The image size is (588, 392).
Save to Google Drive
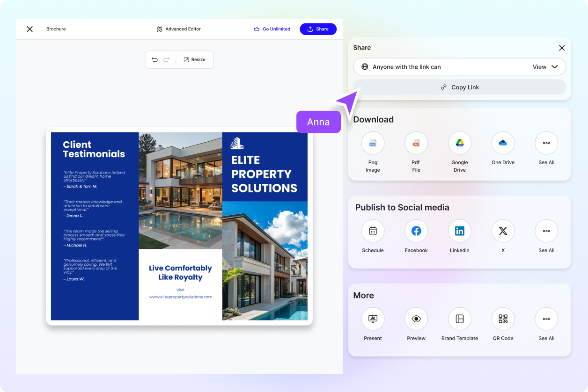click(x=460, y=143)
